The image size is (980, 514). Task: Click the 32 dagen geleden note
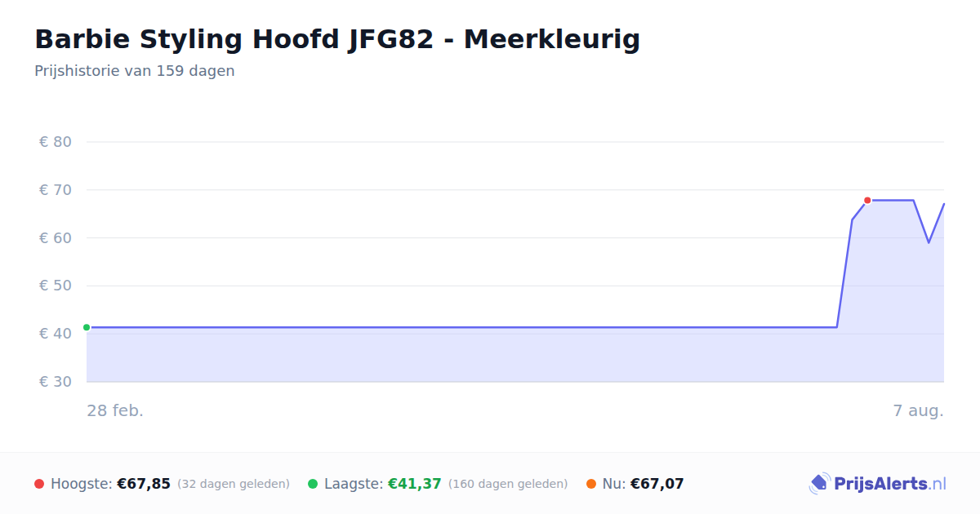click(234, 484)
